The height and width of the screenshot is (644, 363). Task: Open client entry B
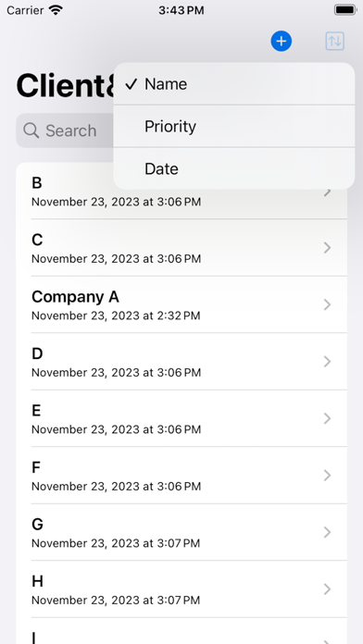point(181,191)
